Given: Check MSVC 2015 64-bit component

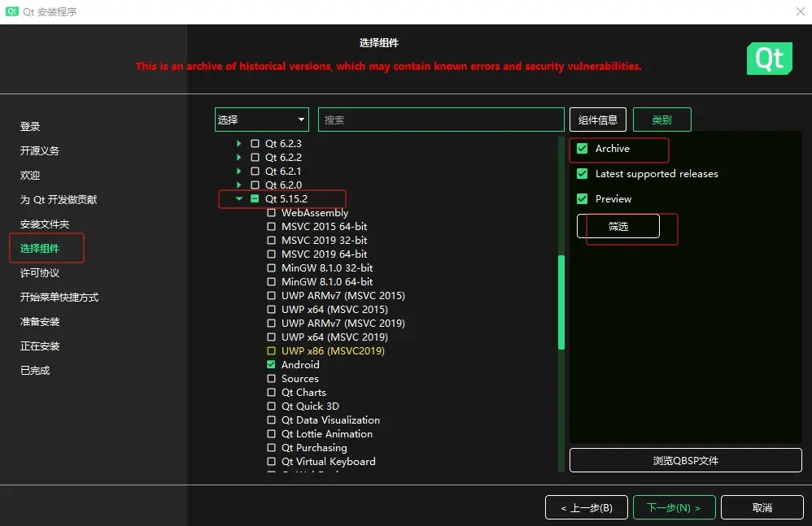Looking at the screenshot, I should [x=271, y=227].
